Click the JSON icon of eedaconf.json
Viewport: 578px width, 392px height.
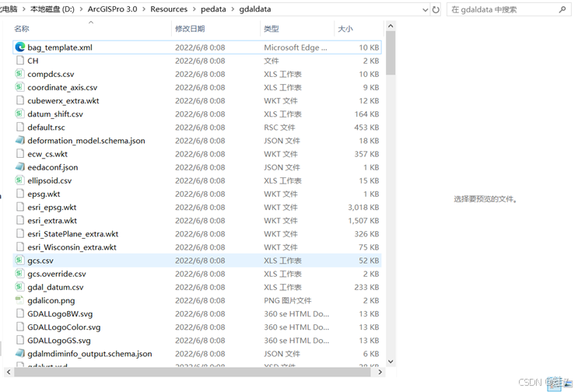pos(20,167)
